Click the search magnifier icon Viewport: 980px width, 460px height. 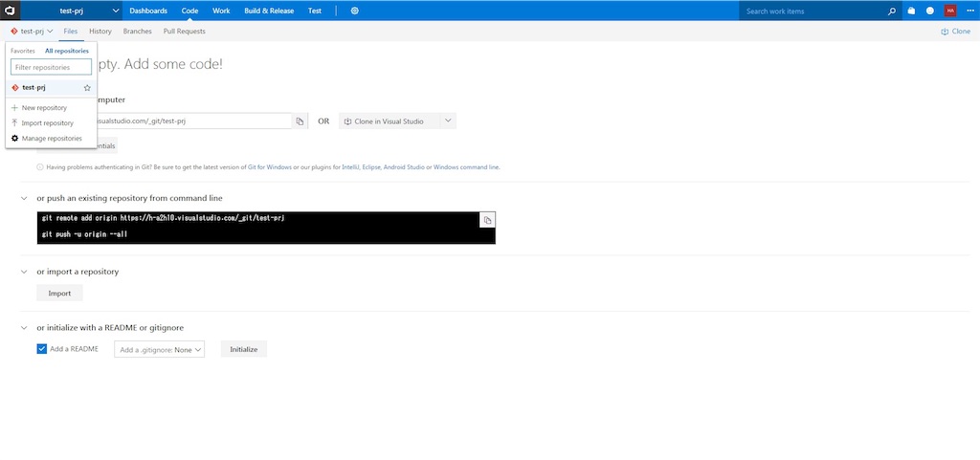[x=892, y=11]
